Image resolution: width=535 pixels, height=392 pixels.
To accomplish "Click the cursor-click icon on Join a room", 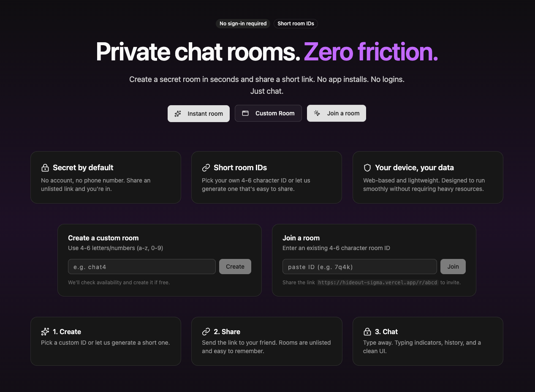I will pos(317,113).
